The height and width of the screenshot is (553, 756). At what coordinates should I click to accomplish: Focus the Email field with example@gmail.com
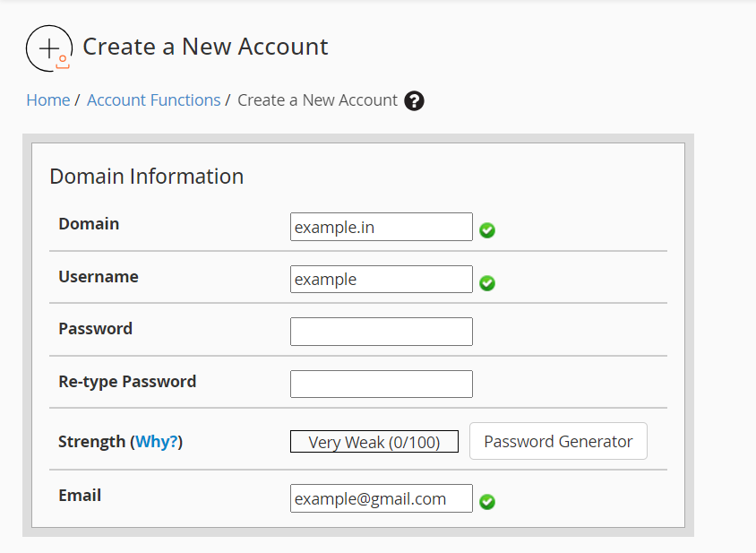(x=381, y=498)
